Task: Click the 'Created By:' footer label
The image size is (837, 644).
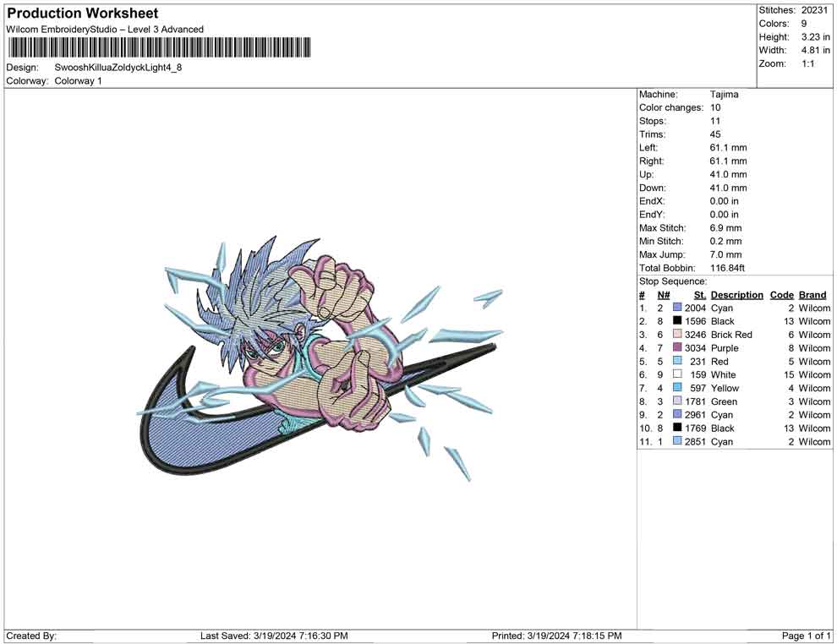Action: pyautogui.click(x=31, y=636)
